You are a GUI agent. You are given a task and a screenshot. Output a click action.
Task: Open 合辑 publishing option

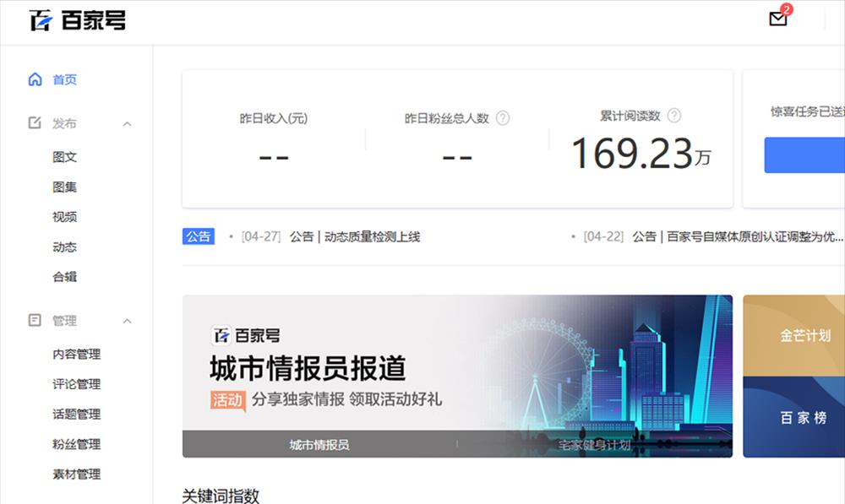point(65,276)
